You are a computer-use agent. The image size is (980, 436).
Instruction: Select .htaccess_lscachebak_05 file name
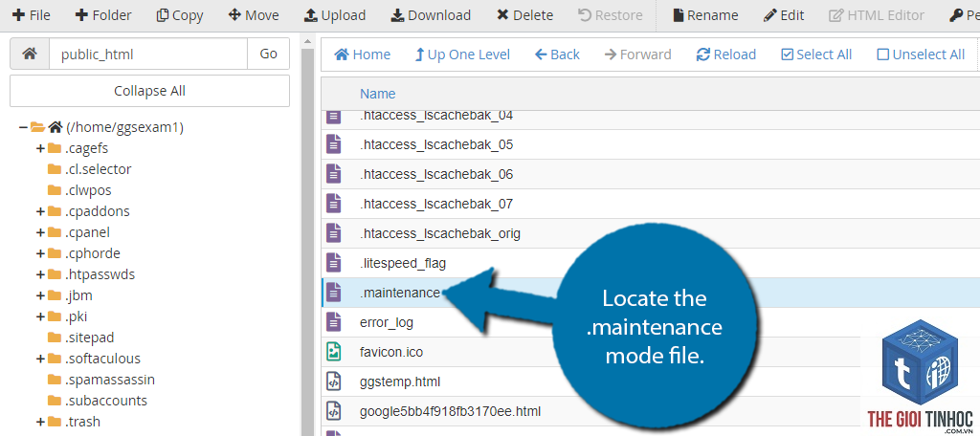click(436, 144)
